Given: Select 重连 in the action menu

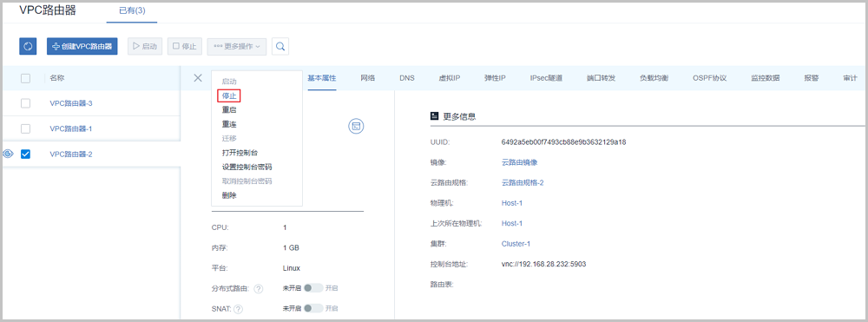Looking at the screenshot, I should pyautogui.click(x=229, y=124).
